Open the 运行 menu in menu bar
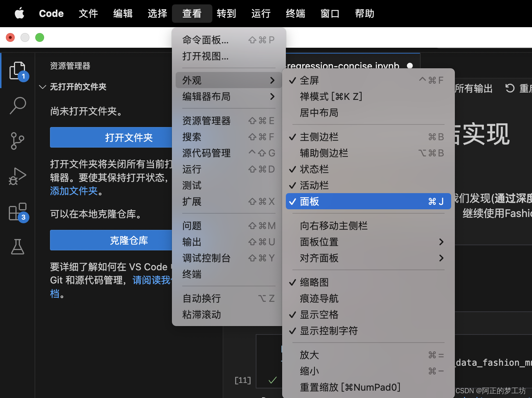Image resolution: width=532 pixels, height=398 pixels. point(261,14)
